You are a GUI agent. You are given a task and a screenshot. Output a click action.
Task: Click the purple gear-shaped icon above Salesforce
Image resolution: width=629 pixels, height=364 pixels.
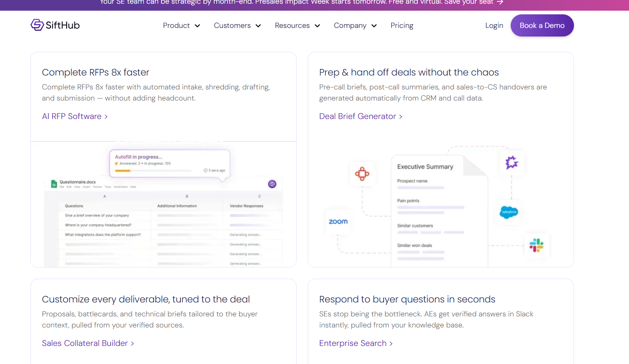[x=511, y=163]
